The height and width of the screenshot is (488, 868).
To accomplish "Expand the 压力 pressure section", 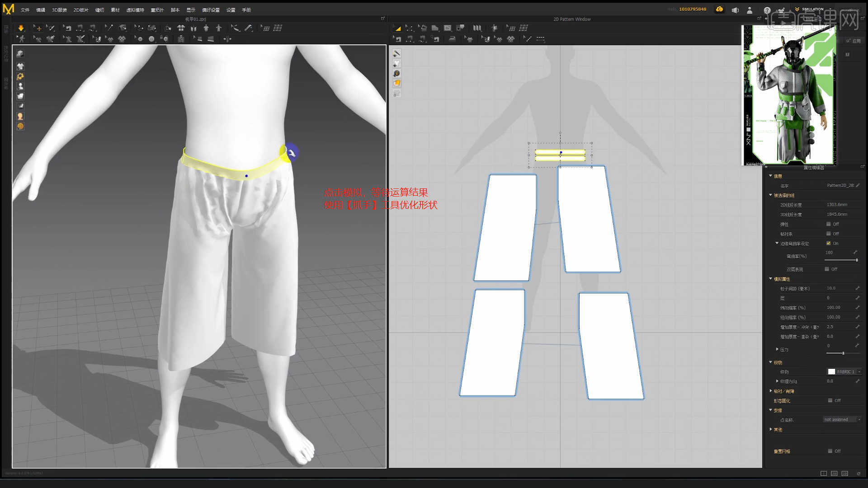I will [777, 349].
